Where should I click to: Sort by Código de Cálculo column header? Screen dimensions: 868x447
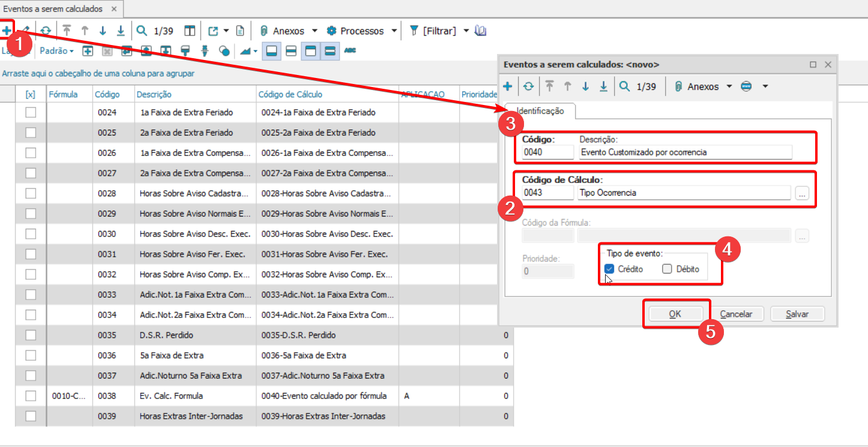point(327,94)
